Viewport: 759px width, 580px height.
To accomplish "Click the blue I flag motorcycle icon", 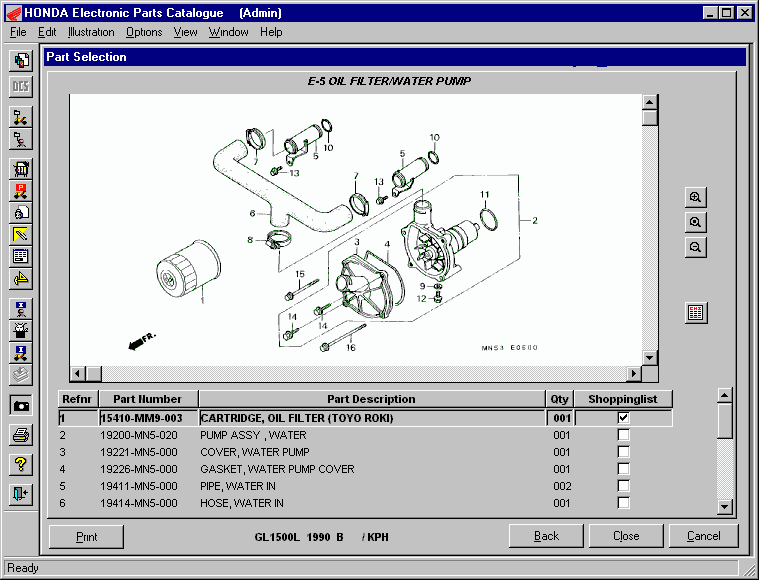I will point(21,353).
